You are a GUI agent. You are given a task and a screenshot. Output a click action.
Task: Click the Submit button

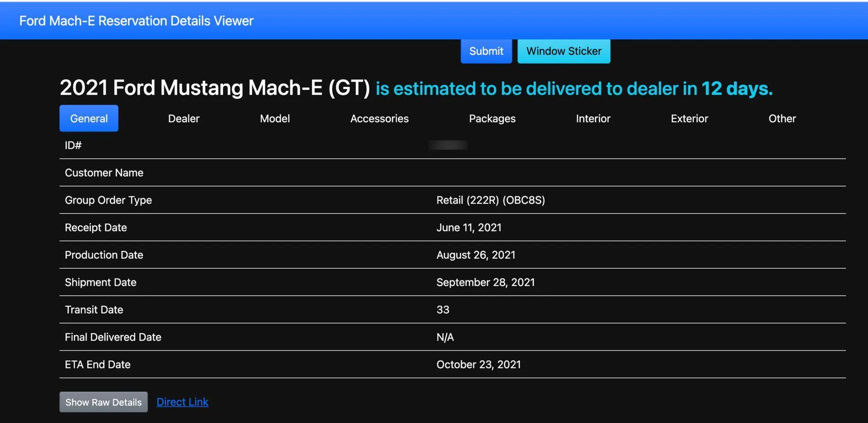click(486, 51)
